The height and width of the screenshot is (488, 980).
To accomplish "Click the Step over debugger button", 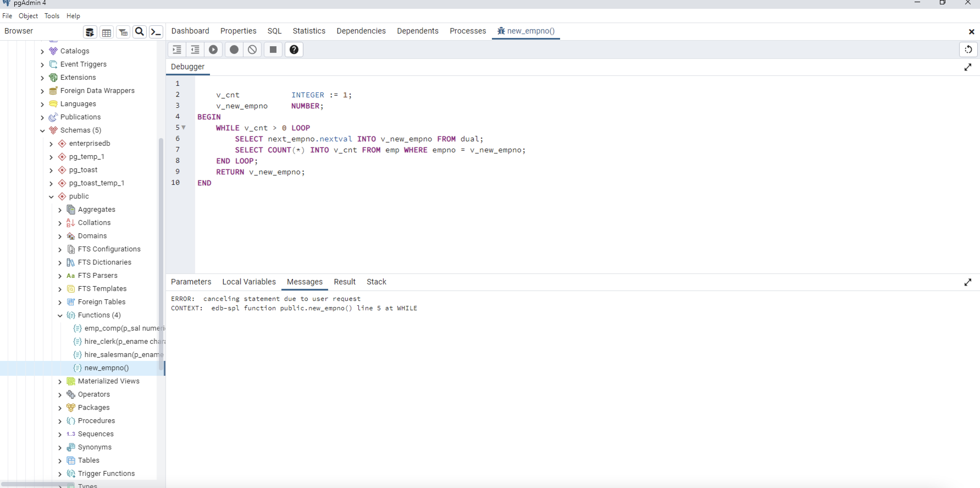I will [195, 50].
